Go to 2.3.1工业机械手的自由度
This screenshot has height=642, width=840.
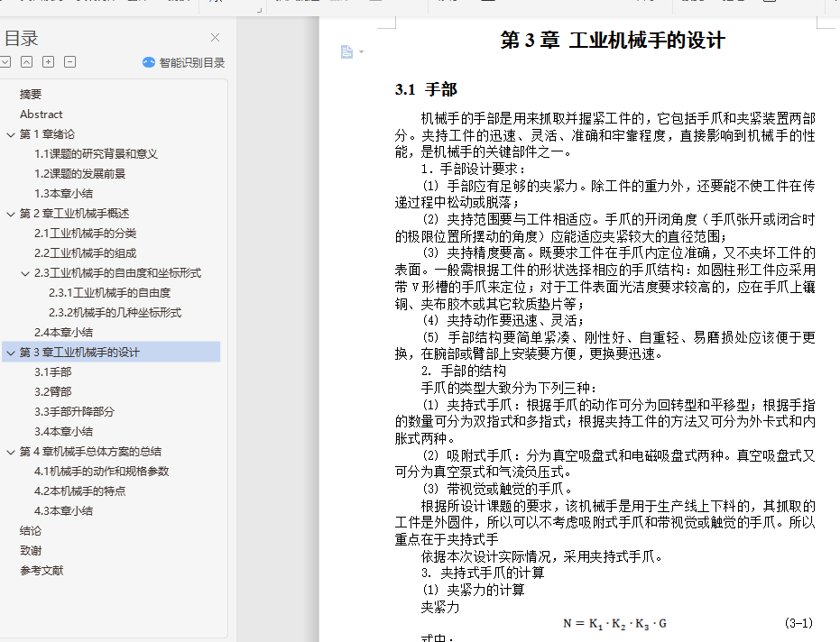click(110, 292)
